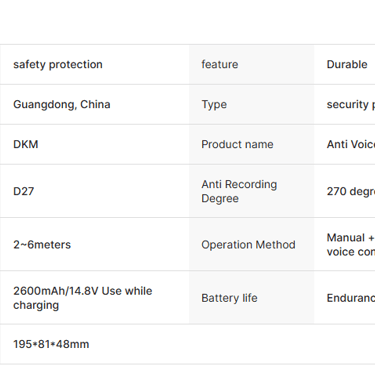Image resolution: width=375 pixels, height=366 pixels.
Task: Select the 'Operation Method' label cell
Action: (x=251, y=244)
